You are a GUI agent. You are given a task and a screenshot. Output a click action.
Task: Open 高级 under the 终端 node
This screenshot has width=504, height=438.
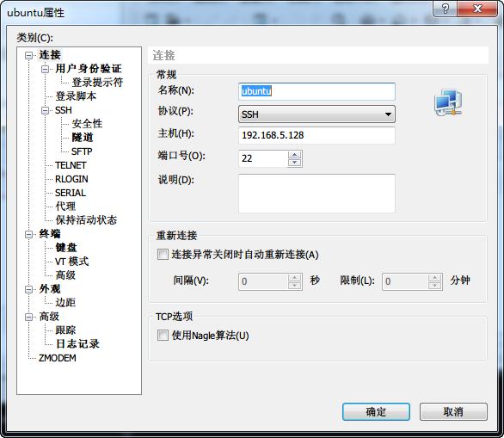pos(65,275)
